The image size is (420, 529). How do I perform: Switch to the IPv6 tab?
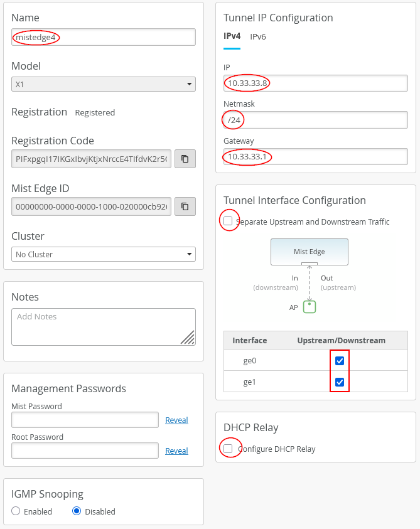[257, 36]
